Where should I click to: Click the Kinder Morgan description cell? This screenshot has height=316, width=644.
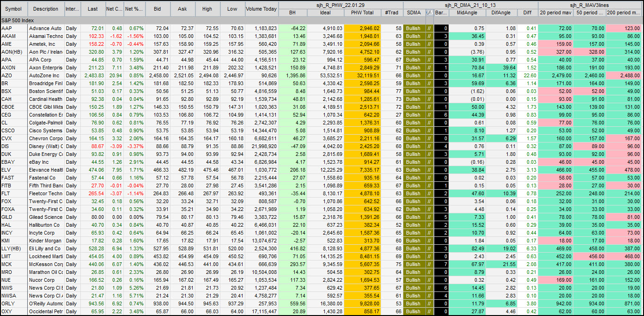point(46,241)
